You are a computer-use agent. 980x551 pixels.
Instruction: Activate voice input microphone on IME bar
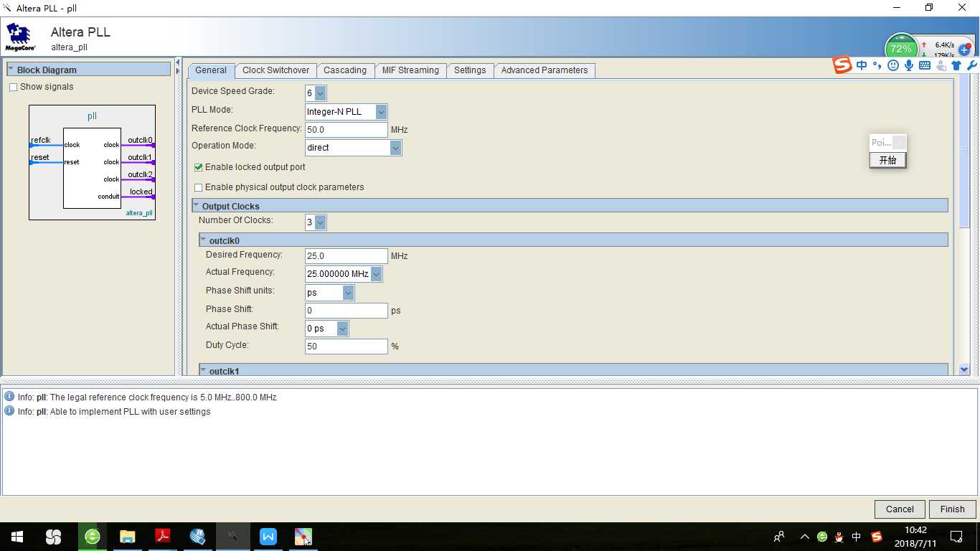909,65
